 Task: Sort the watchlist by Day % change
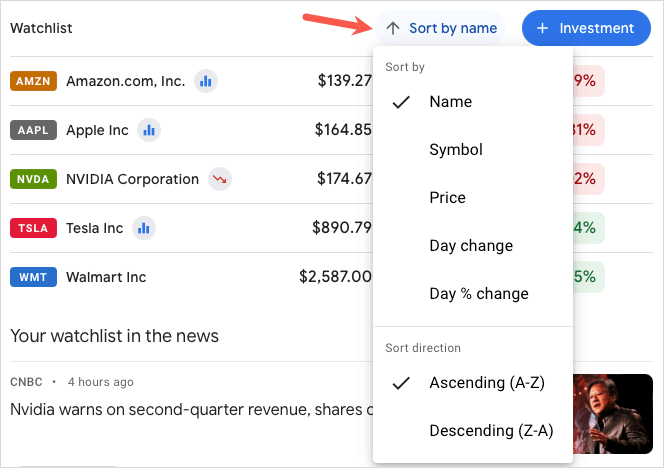[x=478, y=294]
